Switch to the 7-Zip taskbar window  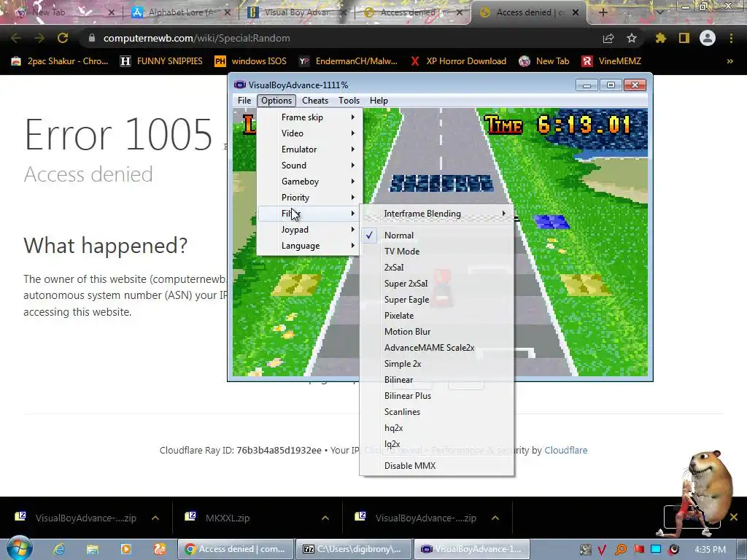coord(353,549)
